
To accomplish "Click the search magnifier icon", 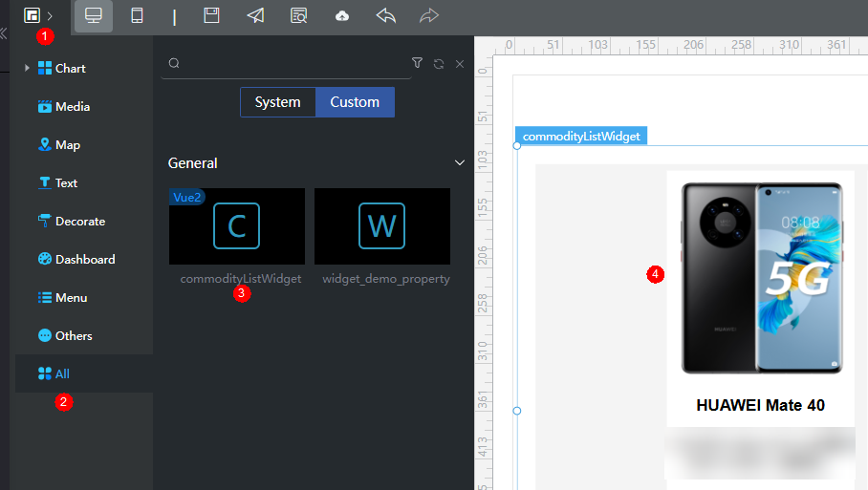I will (x=174, y=63).
